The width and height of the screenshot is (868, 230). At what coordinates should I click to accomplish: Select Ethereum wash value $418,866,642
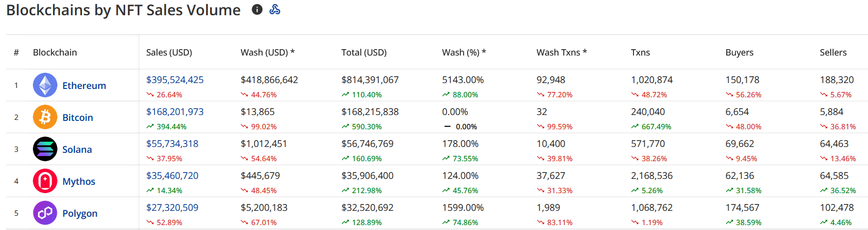tap(269, 80)
